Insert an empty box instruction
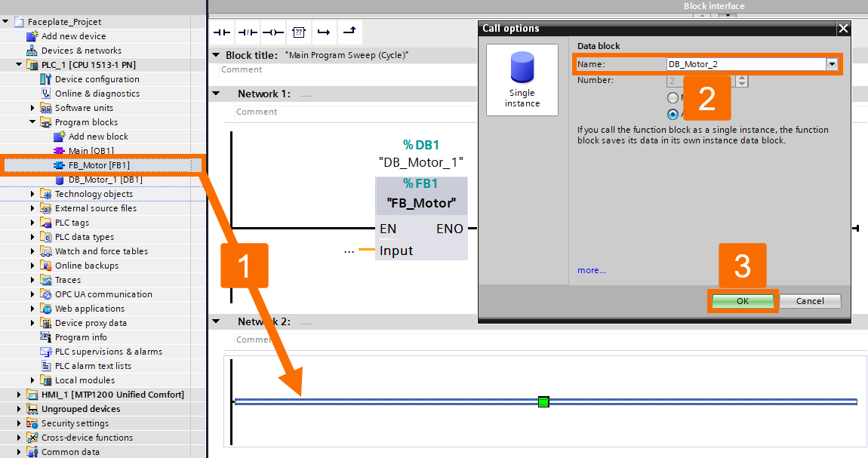The width and height of the screenshot is (868, 458). click(x=298, y=32)
